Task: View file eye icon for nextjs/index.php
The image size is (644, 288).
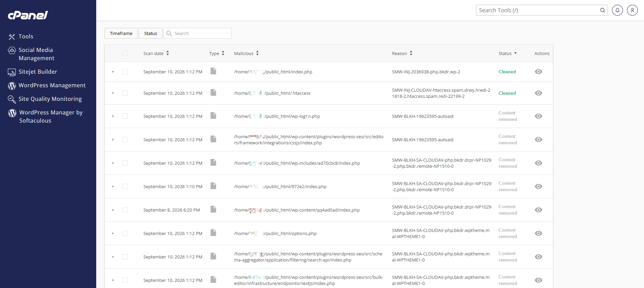Action: click(x=538, y=280)
